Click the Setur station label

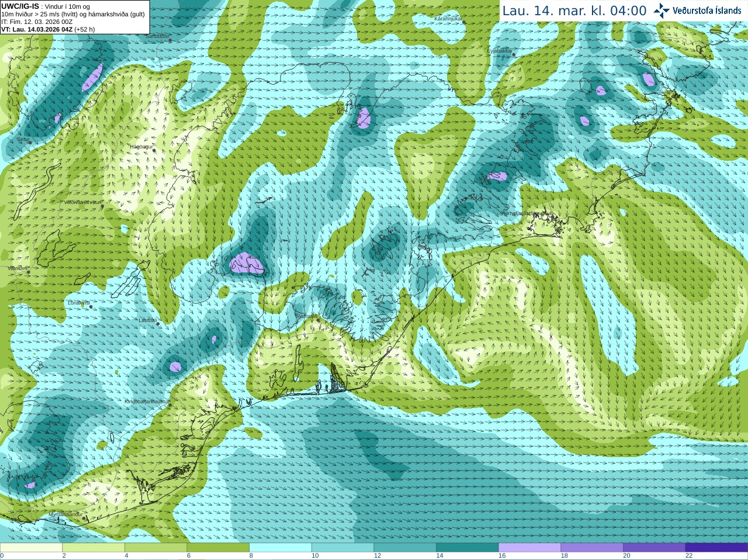pos(22,140)
